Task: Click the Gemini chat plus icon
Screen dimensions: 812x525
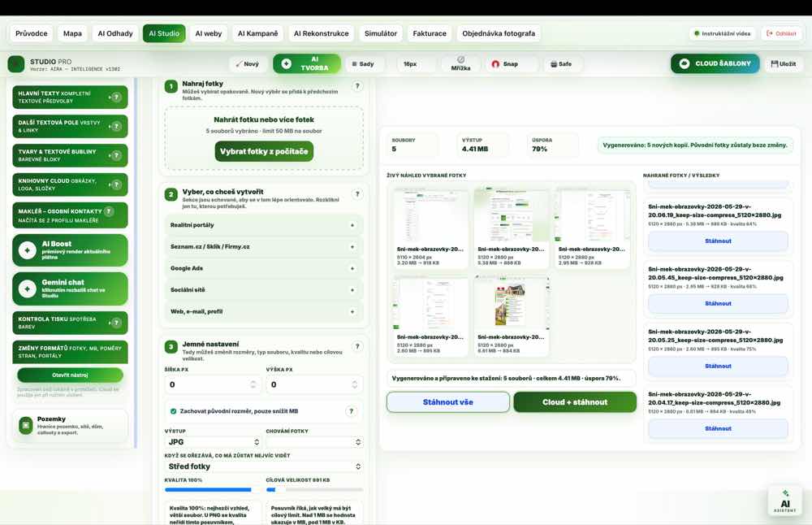Action: tap(27, 289)
